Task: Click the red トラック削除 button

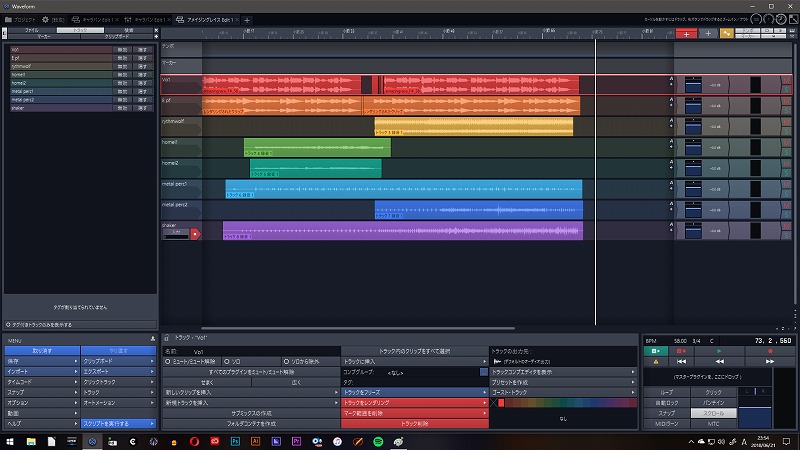Action: coord(414,424)
